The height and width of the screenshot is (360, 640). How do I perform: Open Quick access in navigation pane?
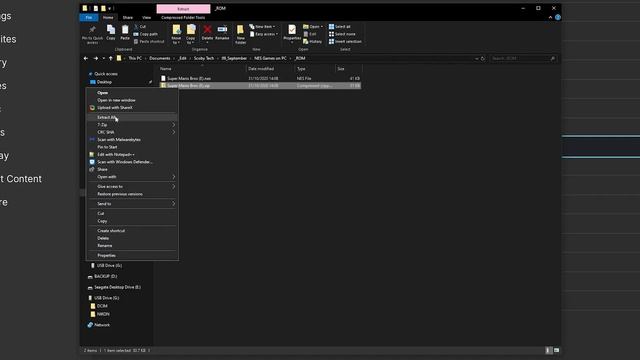pyautogui.click(x=104, y=74)
